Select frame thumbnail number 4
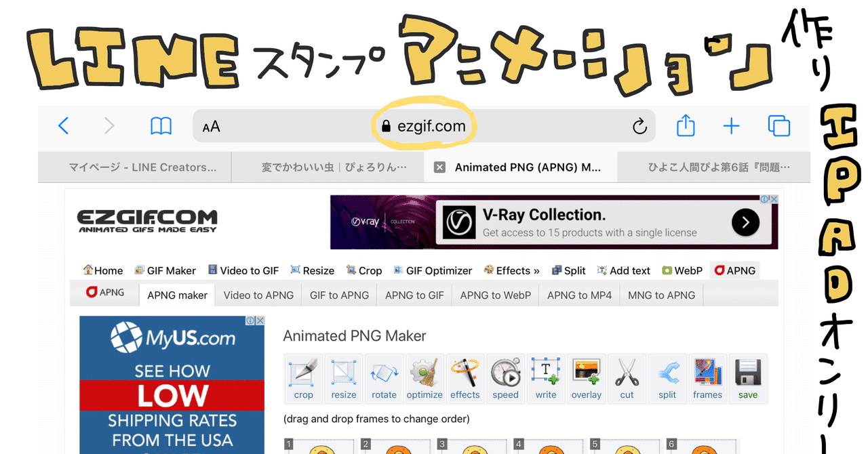The image size is (868, 454). [549, 447]
